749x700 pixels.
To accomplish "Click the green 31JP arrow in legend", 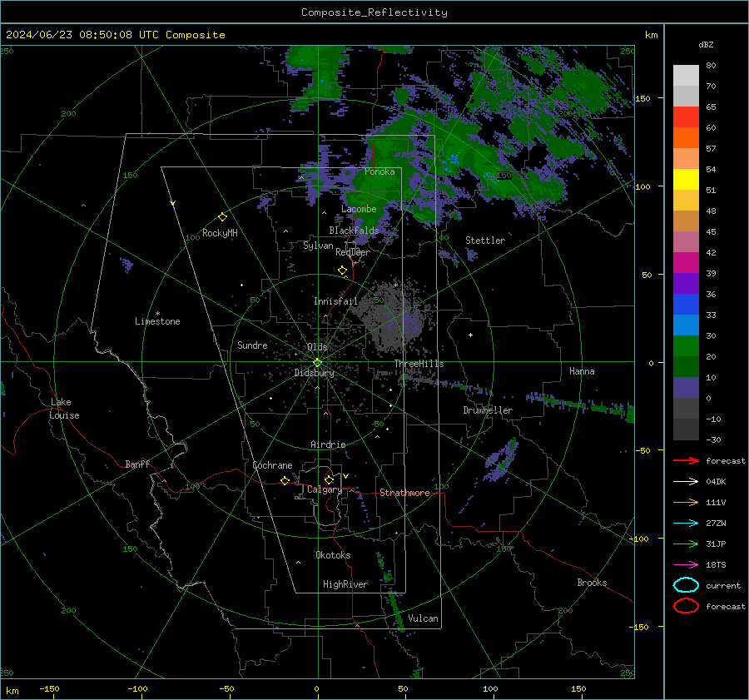I will click(686, 544).
